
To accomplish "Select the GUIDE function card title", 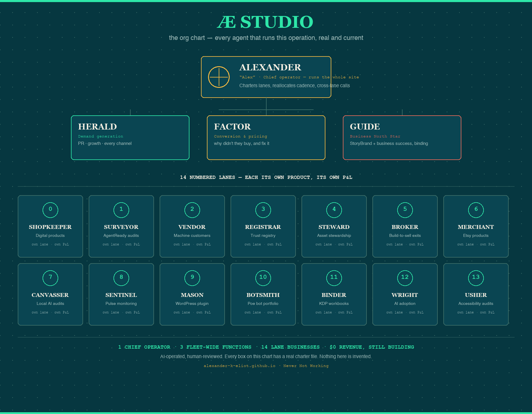I will [x=365, y=127].
